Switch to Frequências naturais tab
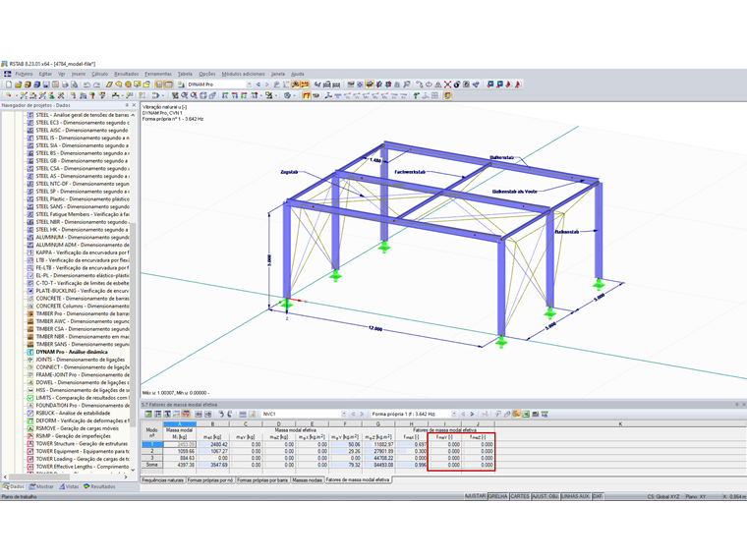Image resolution: width=747 pixels, height=560 pixels. [162, 480]
